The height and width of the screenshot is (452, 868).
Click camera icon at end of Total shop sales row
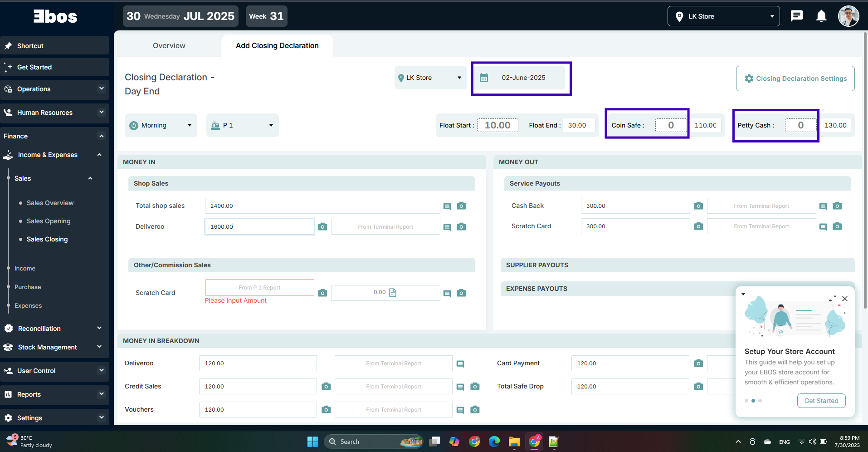point(461,206)
